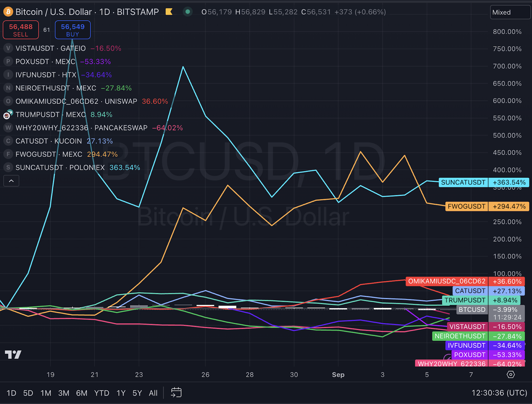The height and width of the screenshot is (404, 532).
Task: Click the green market status dot
Action: (x=188, y=12)
